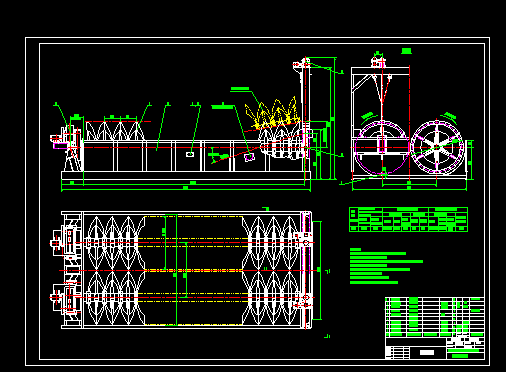506x372 pixels.
Task: Select the green parameter table above the notes
Action: point(408,219)
